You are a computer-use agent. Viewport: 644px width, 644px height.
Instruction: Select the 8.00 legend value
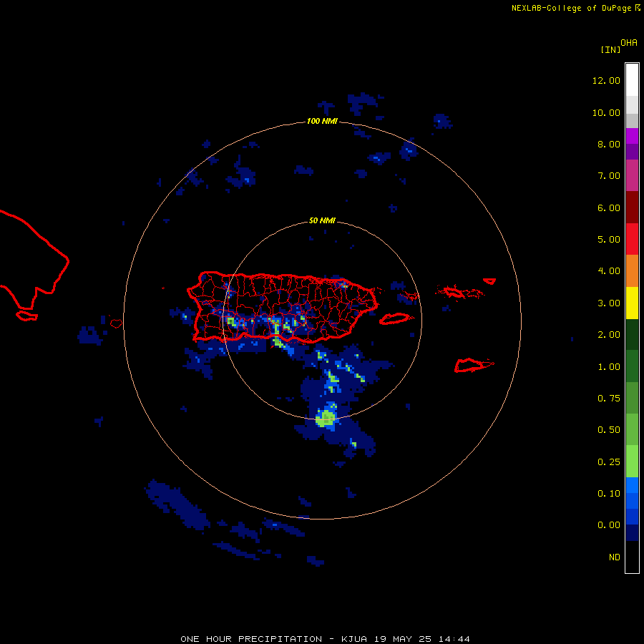609,144
